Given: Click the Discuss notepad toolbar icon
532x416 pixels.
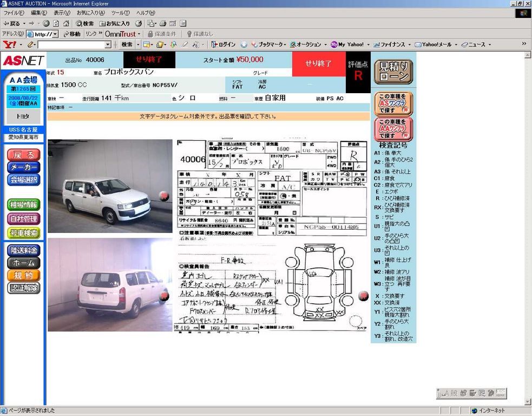Looking at the screenshot, I should pyautogui.click(x=183, y=23).
